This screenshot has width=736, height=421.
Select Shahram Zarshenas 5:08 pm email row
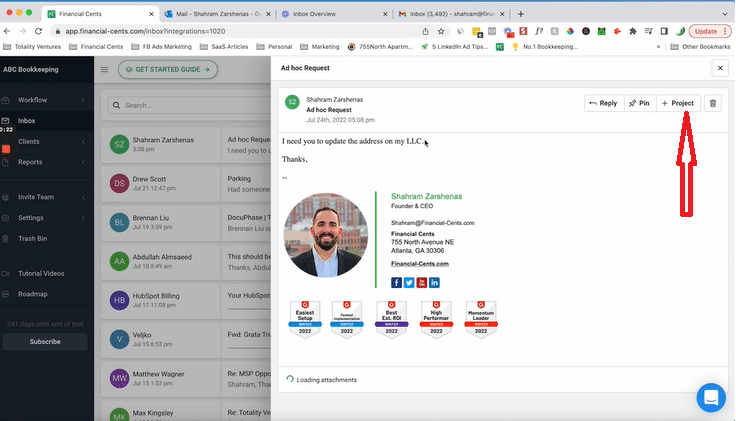[186, 145]
